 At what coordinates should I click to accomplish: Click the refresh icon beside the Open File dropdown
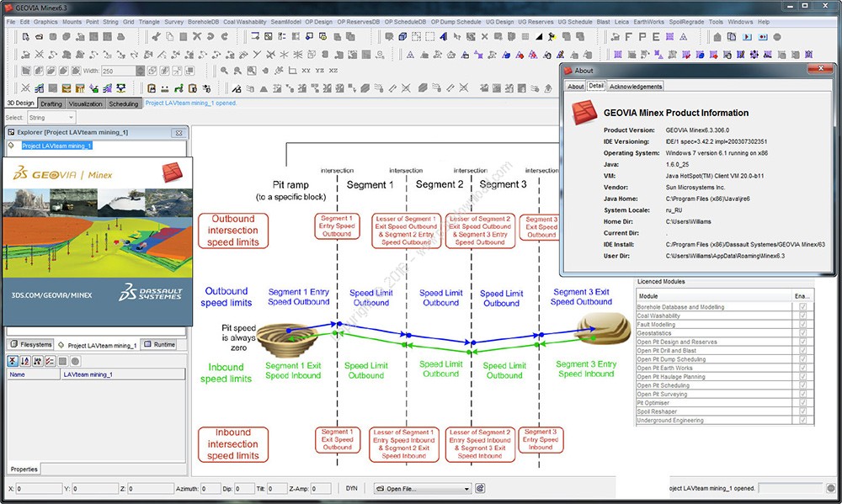480,488
